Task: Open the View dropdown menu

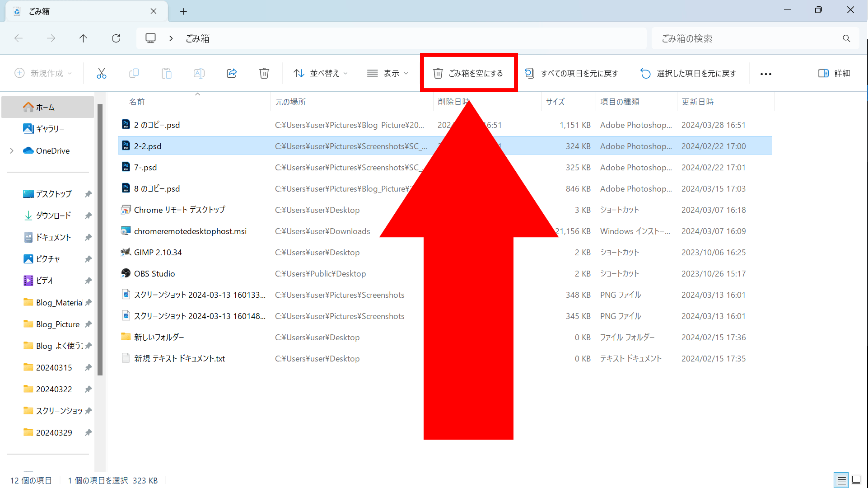Action: (387, 73)
